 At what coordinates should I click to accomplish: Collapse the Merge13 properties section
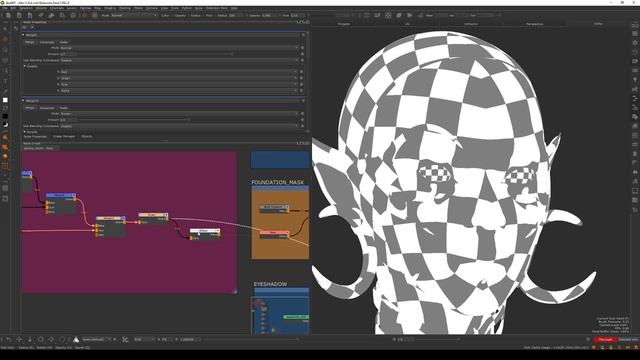coord(23,100)
